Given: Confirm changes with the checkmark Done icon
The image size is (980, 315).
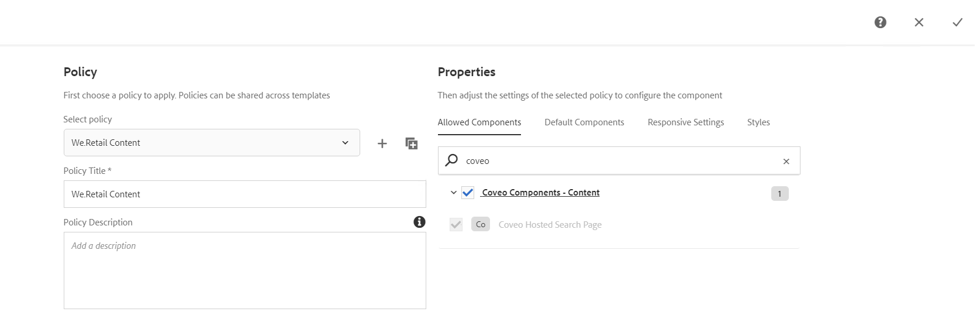Looking at the screenshot, I should pyautogui.click(x=957, y=22).
